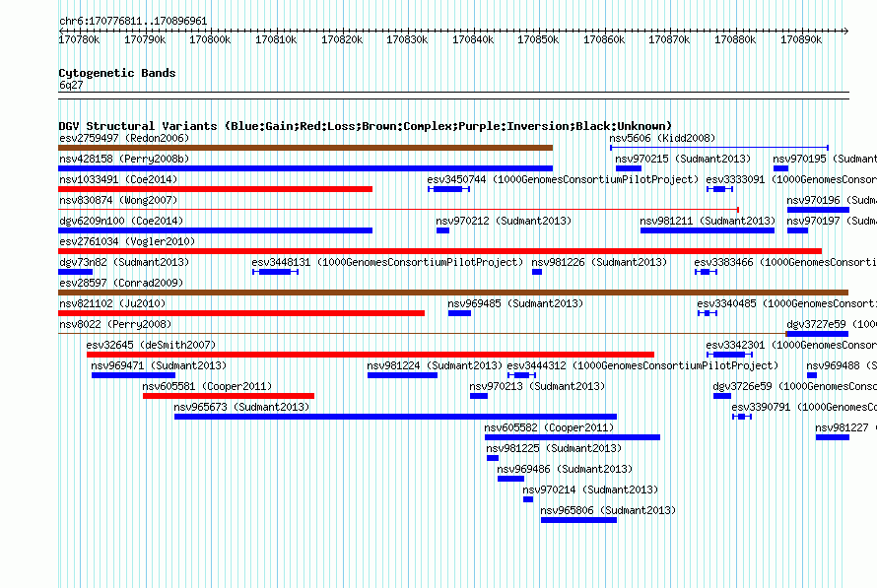
Task: Click the chr6:170776811..170896961 coordinates label
Action: [133, 21]
